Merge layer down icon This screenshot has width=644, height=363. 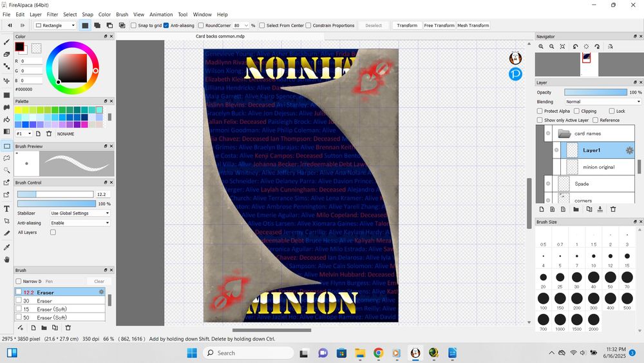click(600, 210)
